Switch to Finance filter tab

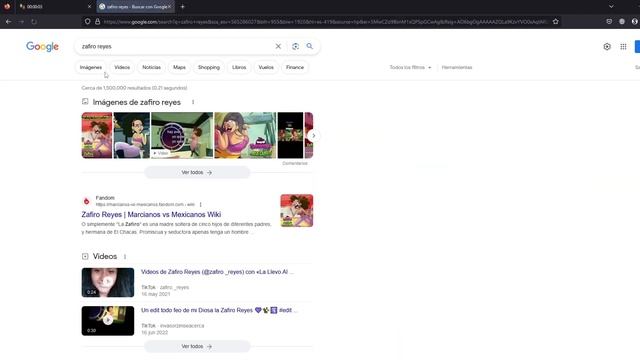(295, 67)
